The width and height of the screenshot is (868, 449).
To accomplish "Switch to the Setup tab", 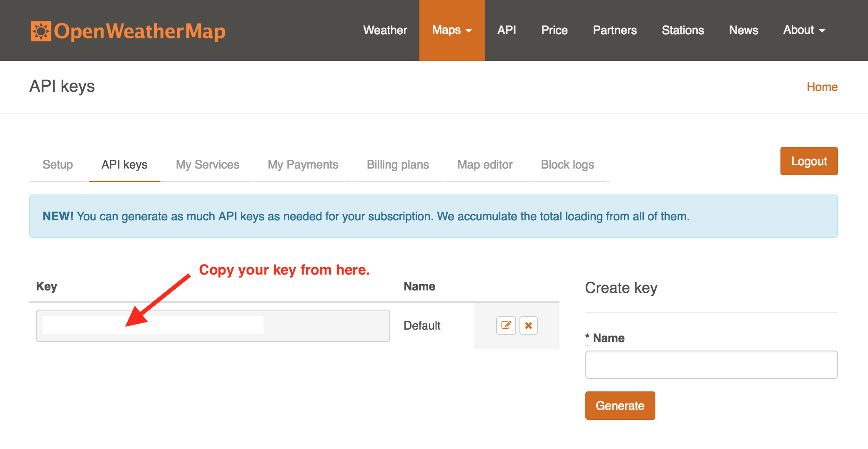I will (58, 165).
